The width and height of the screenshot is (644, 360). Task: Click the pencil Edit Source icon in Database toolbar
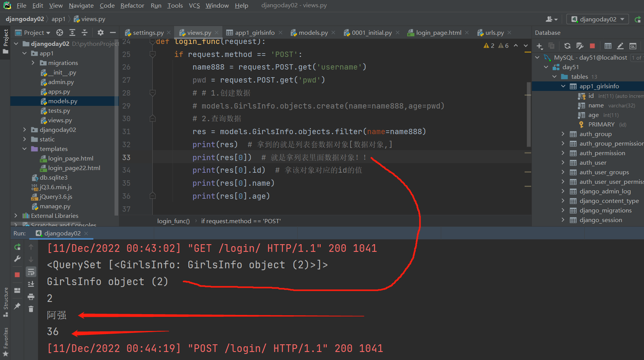(x=620, y=46)
